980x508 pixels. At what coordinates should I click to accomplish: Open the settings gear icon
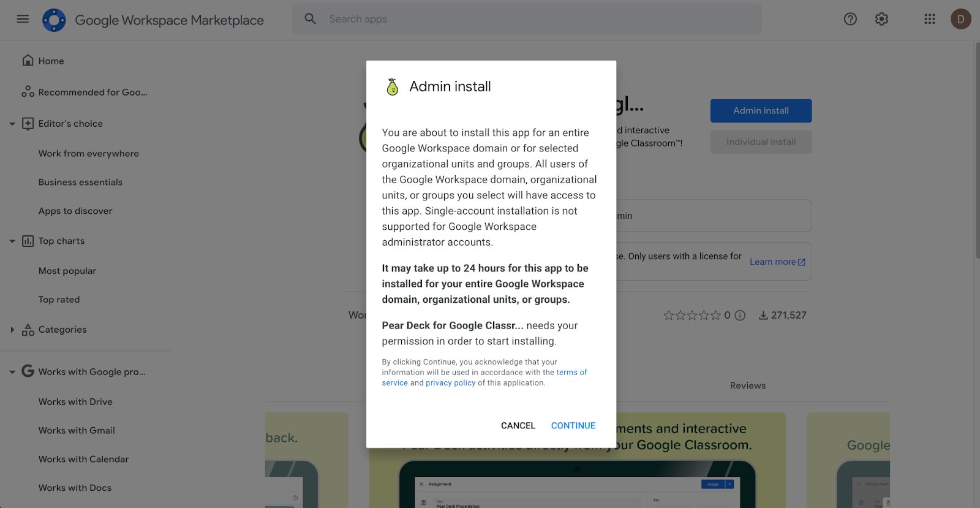(x=881, y=19)
